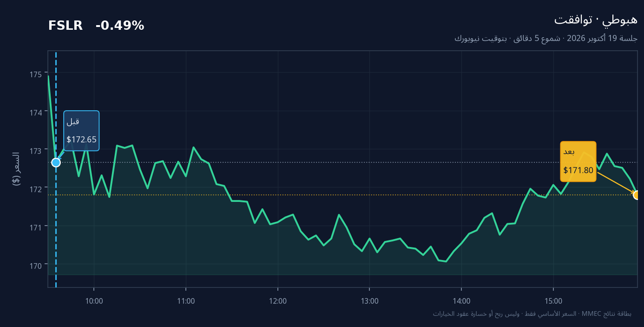644x327 pixels.
Task: Click the 170 price axis label
Action: point(36,265)
